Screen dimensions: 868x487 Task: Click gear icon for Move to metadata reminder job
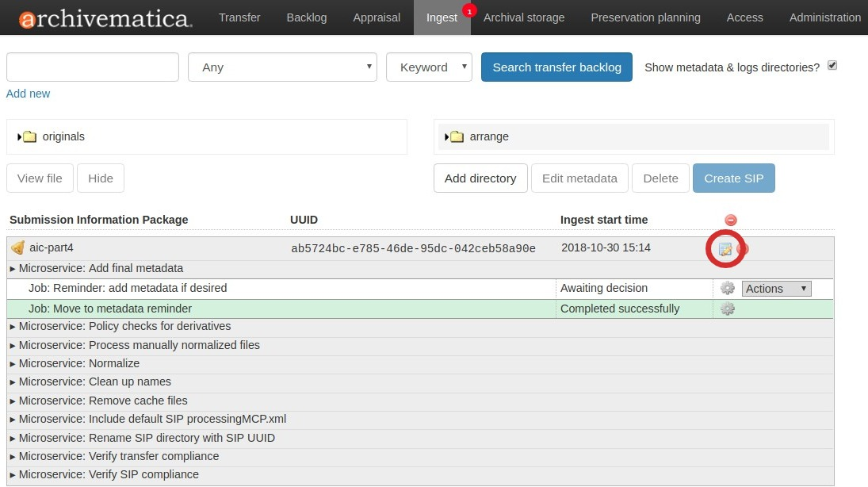click(x=727, y=309)
